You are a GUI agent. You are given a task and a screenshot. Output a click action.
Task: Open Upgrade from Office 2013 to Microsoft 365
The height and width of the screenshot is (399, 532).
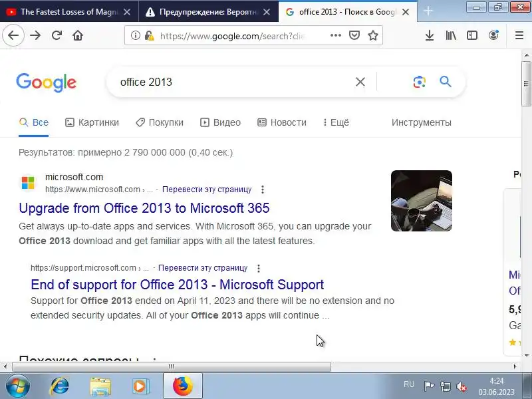[144, 208]
